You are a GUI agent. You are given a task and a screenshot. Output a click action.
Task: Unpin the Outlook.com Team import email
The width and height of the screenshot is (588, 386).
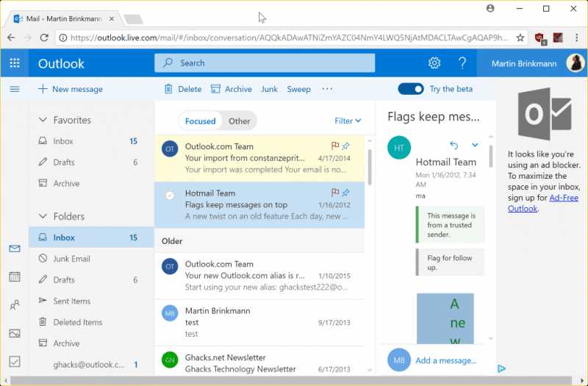tap(345, 146)
